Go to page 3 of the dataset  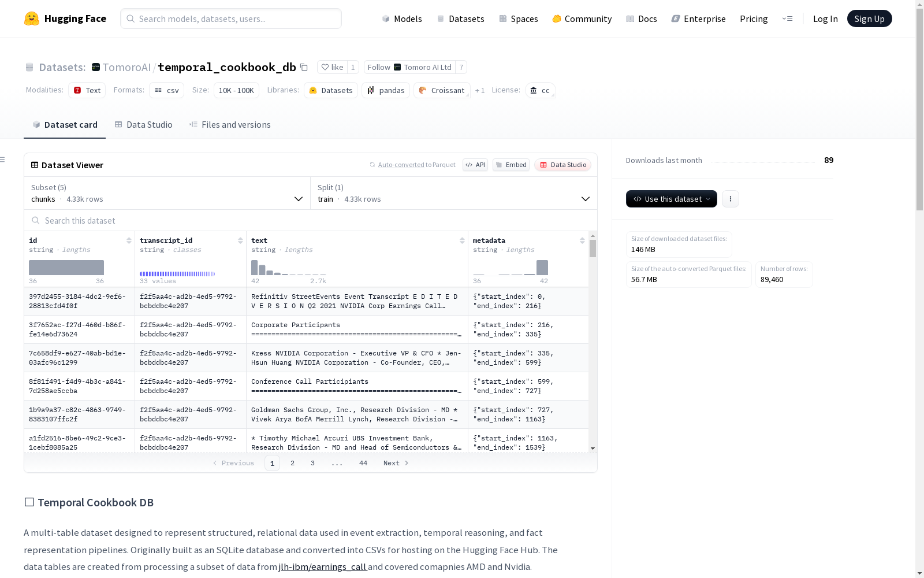click(313, 463)
